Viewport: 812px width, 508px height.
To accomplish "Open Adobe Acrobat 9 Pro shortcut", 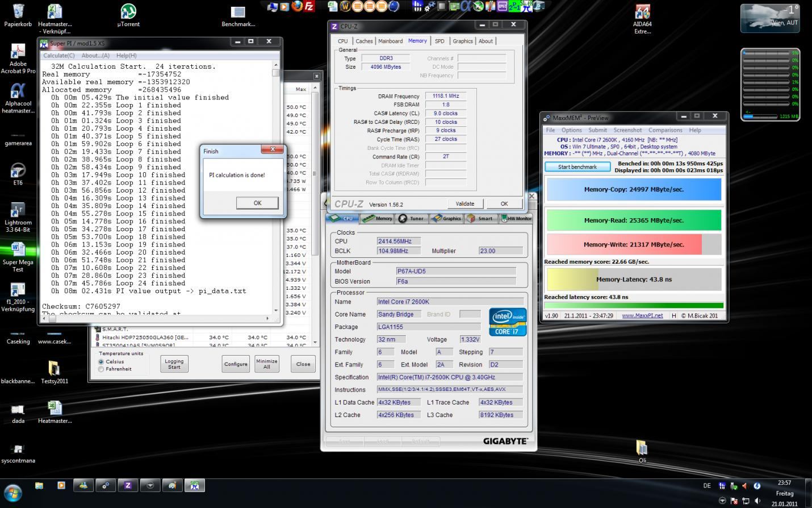I will click(x=18, y=59).
